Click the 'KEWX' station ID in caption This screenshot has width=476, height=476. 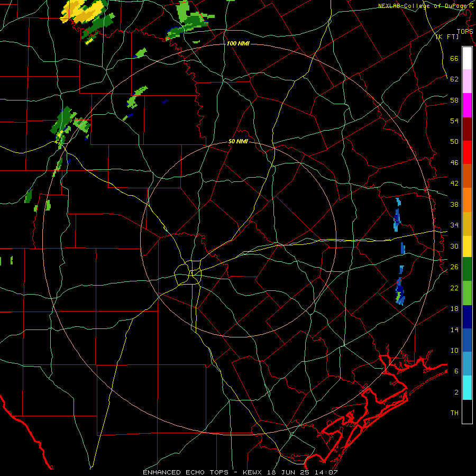tap(252, 472)
